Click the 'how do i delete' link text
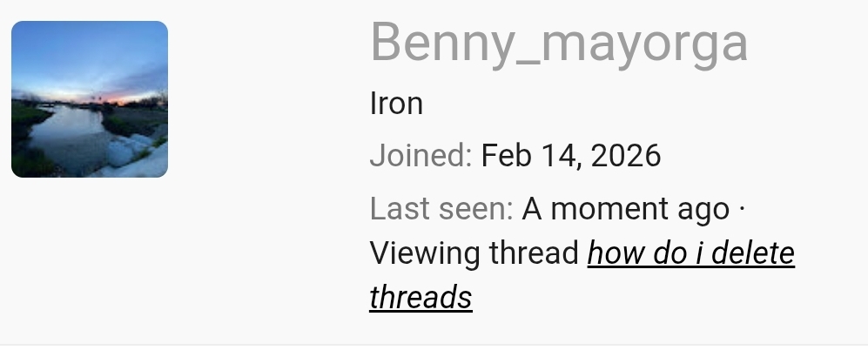This screenshot has height=357, width=868. (x=691, y=253)
